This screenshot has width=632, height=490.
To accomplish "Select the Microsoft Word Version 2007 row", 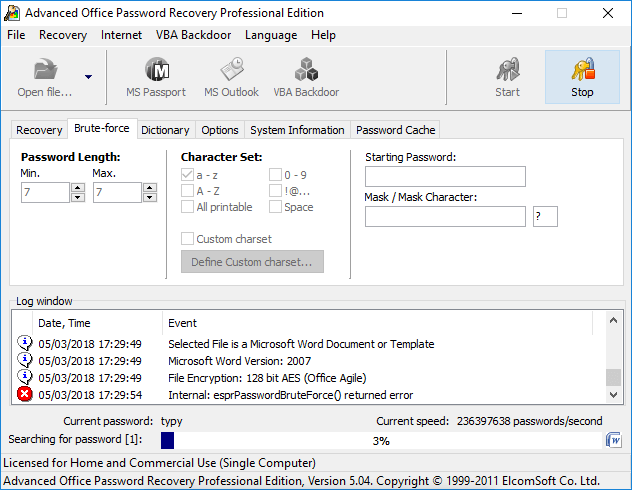I will tap(308, 361).
